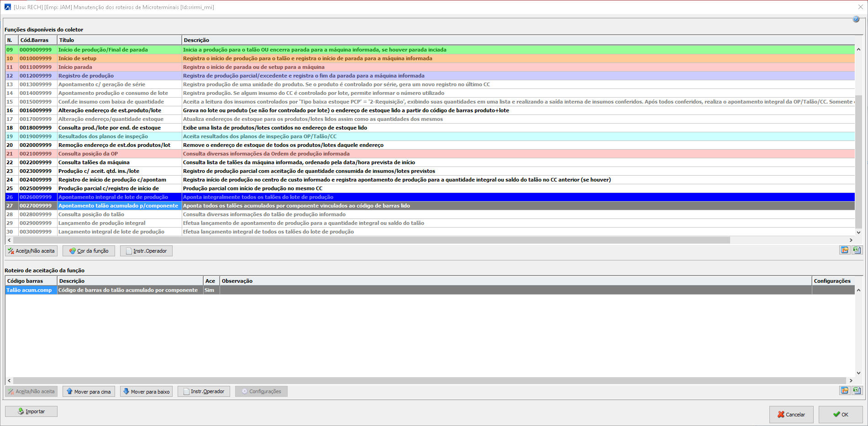This screenshot has width=868, height=426.
Task: Click functions list horizontal scroll right arrow
Action: click(x=851, y=240)
